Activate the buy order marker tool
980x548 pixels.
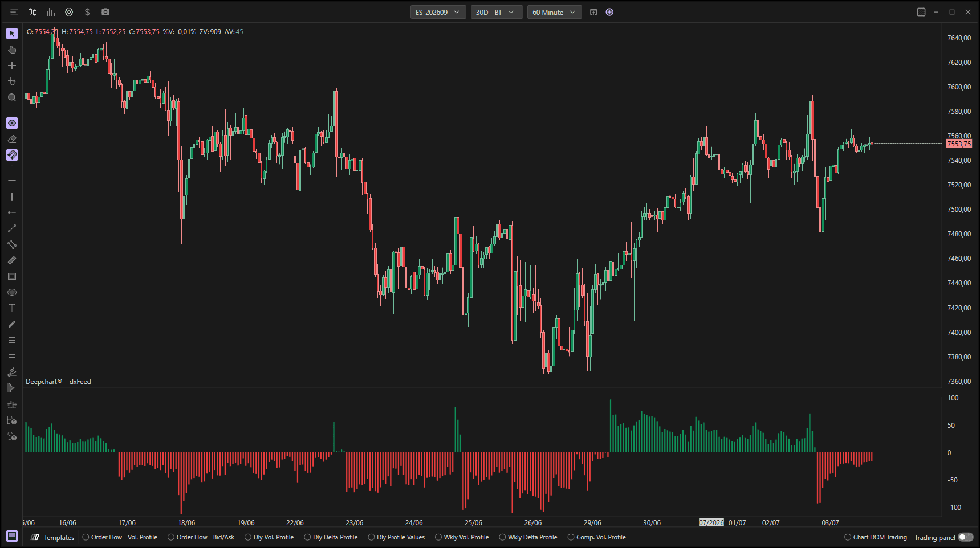click(12, 420)
